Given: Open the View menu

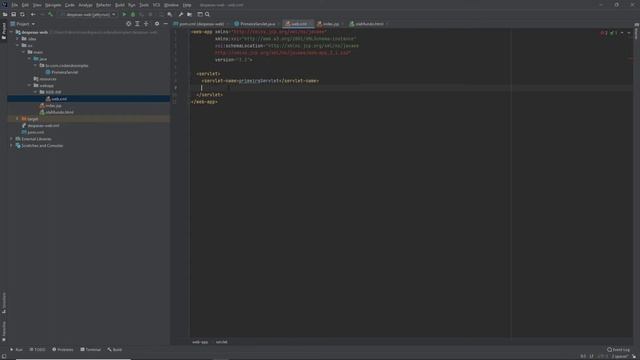Looking at the screenshot, I should (x=37, y=5).
